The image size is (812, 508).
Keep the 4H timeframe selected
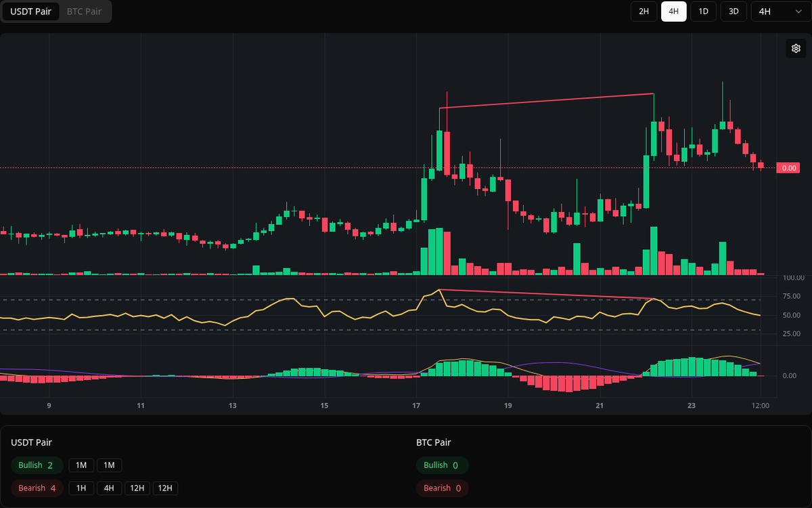pos(673,12)
